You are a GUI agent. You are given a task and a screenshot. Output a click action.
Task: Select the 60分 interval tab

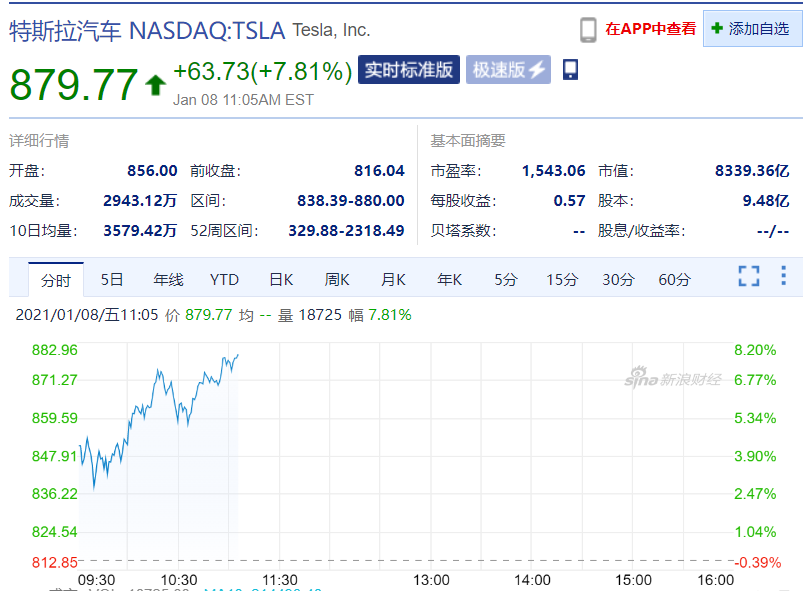point(674,279)
